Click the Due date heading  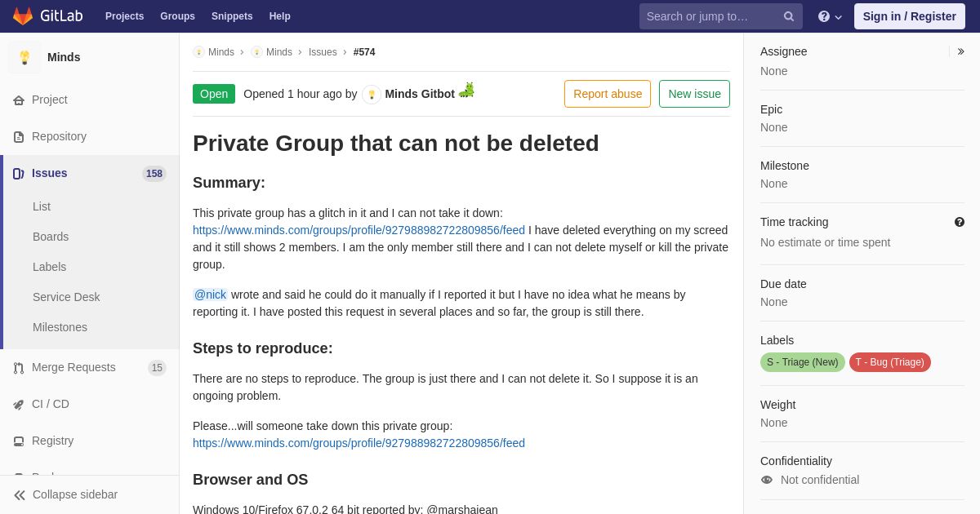pos(783,284)
